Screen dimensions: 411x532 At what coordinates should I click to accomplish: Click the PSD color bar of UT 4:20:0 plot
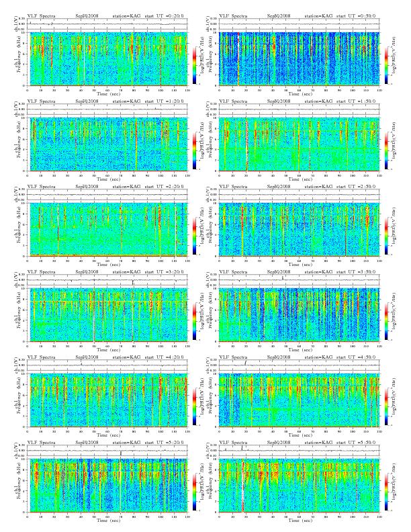coord(194,406)
